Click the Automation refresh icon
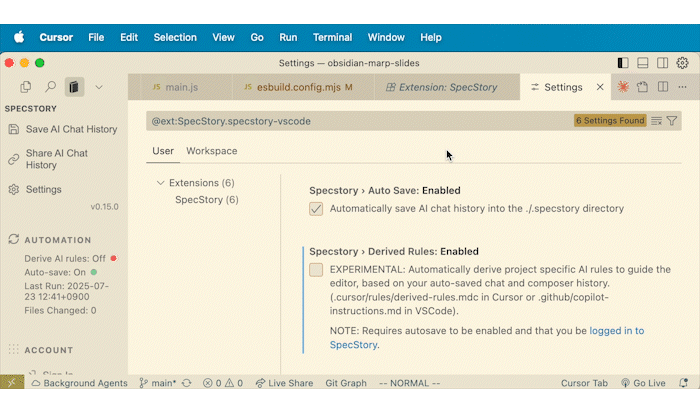 (x=13, y=239)
